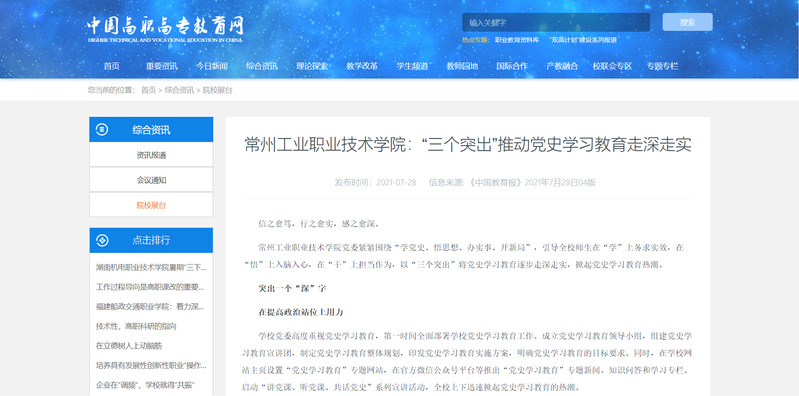
Task: Select 专题专栏 in the navigation bar
Action: 662,66
